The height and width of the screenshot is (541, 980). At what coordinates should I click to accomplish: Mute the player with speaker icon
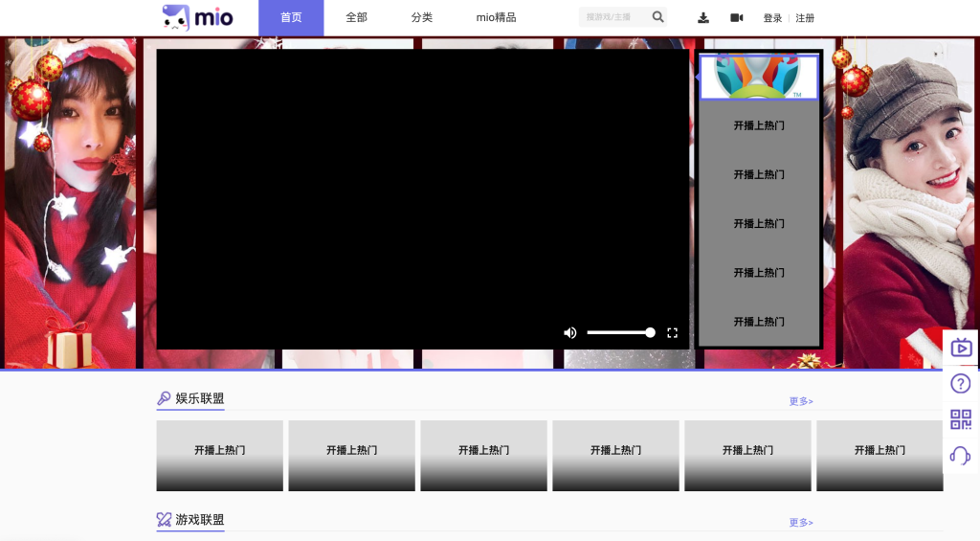[570, 332]
